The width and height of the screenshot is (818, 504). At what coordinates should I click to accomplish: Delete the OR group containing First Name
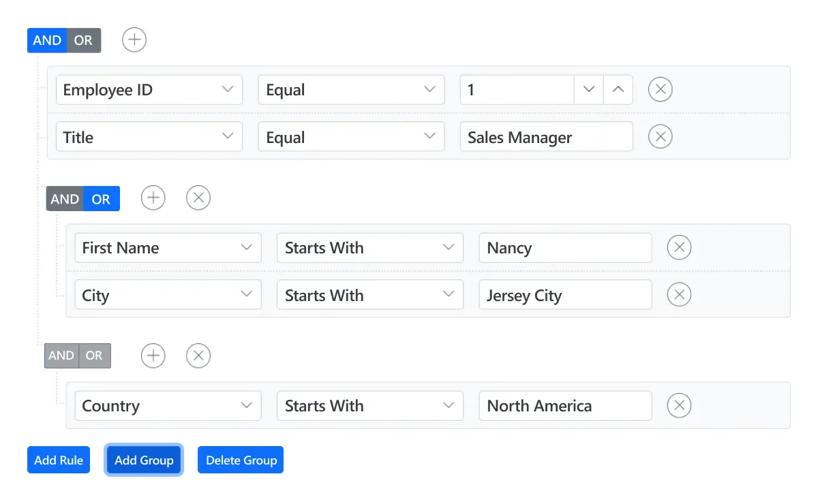[198, 198]
